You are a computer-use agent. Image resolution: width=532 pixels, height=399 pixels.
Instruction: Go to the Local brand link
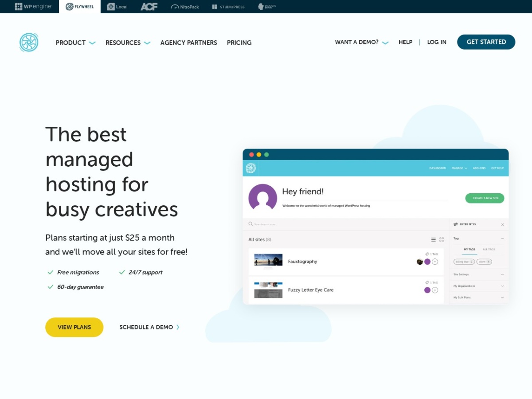point(117,7)
